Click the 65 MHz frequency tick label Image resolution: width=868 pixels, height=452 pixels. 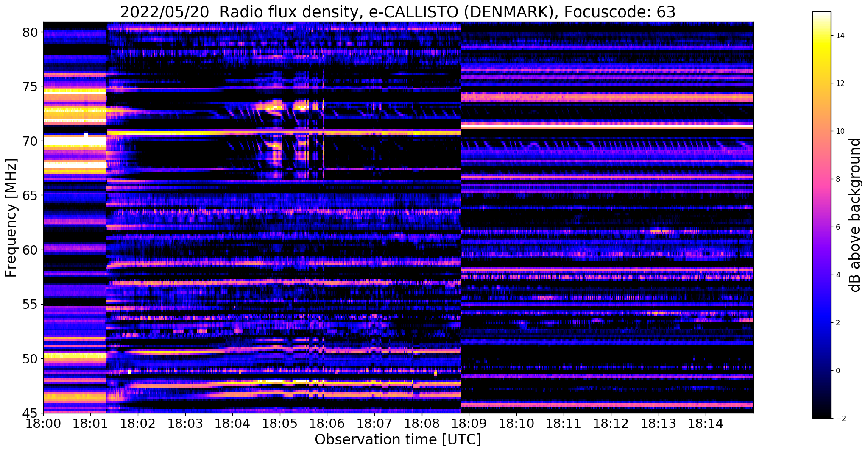pyautogui.click(x=31, y=195)
